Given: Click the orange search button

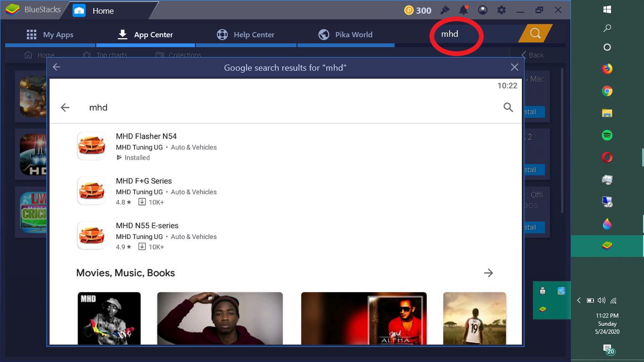Looking at the screenshot, I should pyautogui.click(x=535, y=33).
